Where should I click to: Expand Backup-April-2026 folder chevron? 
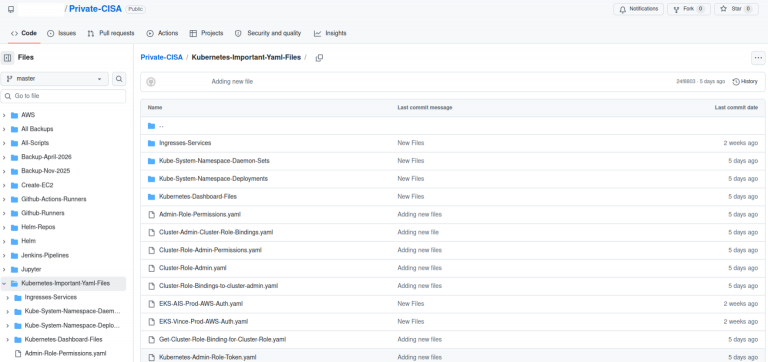4,157
